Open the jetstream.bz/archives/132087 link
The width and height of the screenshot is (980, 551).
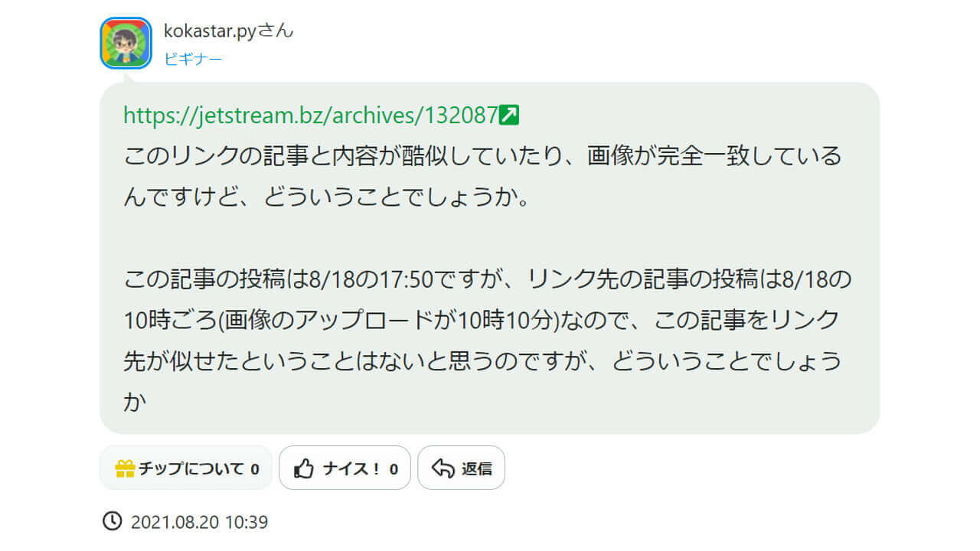[x=311, y=116]
